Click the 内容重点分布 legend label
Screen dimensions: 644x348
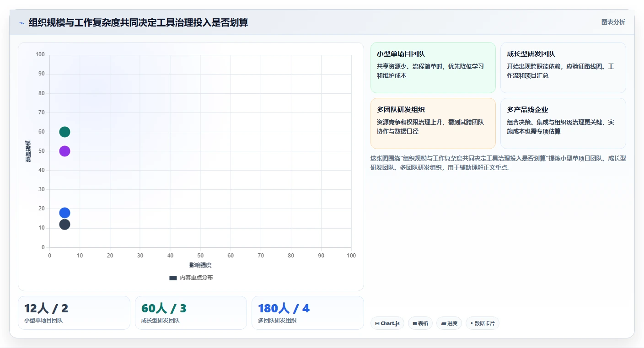pyautogui.click(x=196, y=278)
